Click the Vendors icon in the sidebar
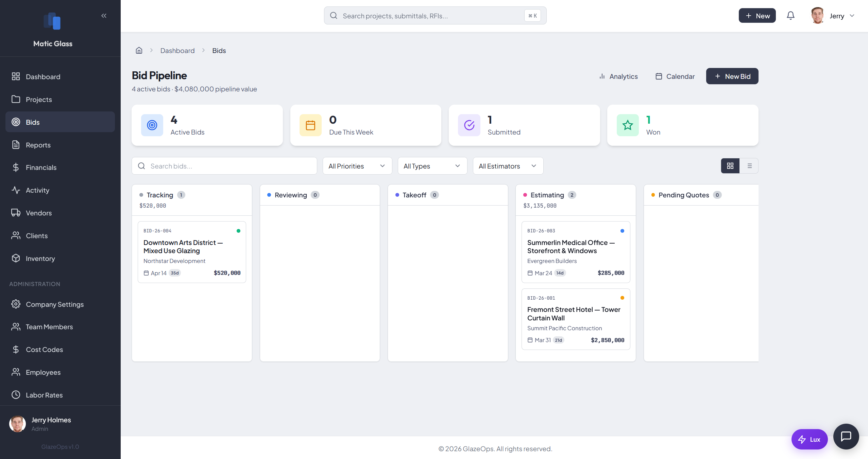This screenshot has width=868, height=459. pos(16,213)
